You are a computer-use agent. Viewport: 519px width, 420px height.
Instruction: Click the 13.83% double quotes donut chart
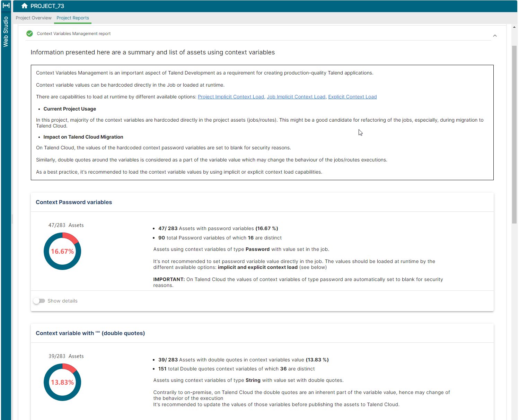coord(62,382)
